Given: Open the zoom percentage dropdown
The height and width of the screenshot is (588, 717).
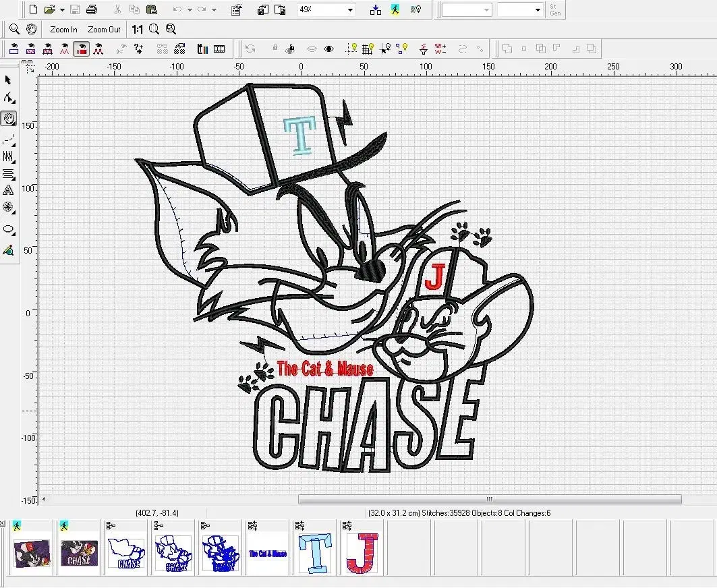Looking at the screenshot, I should (x=350, y=10).
